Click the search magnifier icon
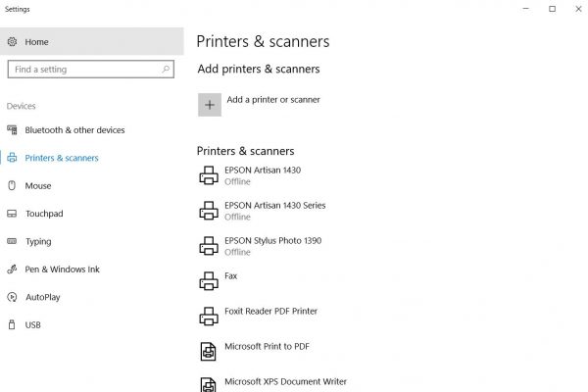This screenshot has width=588, height=392. pos(166,69)
